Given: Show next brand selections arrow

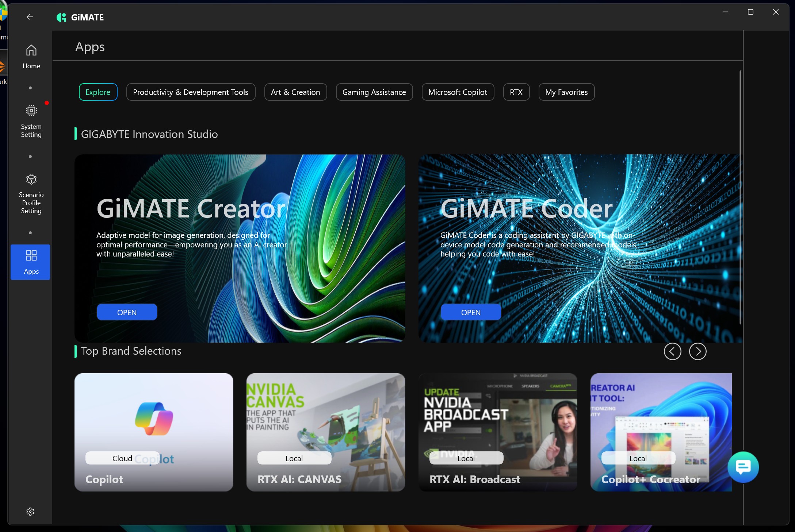Looking at the screenshot, I should click(x=697, y=351).
